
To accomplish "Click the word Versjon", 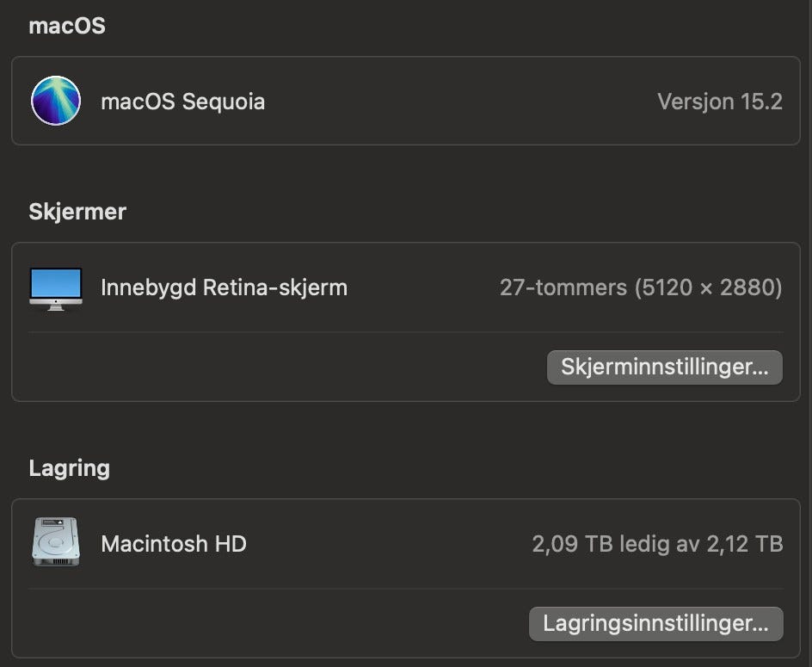I will point(684,102).
